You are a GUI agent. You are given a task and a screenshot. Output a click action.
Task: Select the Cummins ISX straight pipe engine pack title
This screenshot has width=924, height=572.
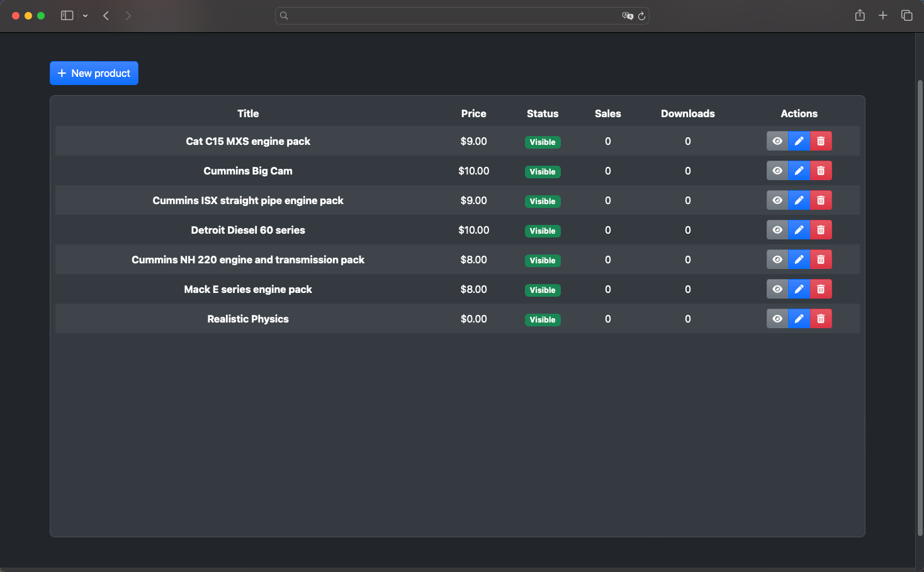248,200
